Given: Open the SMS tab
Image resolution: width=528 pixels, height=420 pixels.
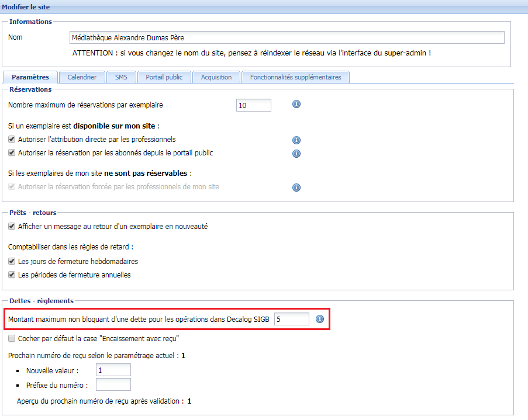Looking at the screenshot, I should [121, 77].
